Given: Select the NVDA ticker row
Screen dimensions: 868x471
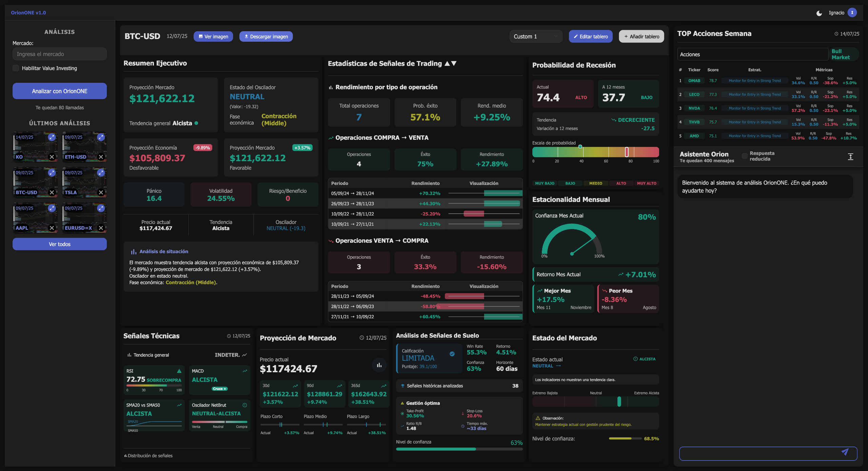Looking at the screenshot, I should (694, 108).
